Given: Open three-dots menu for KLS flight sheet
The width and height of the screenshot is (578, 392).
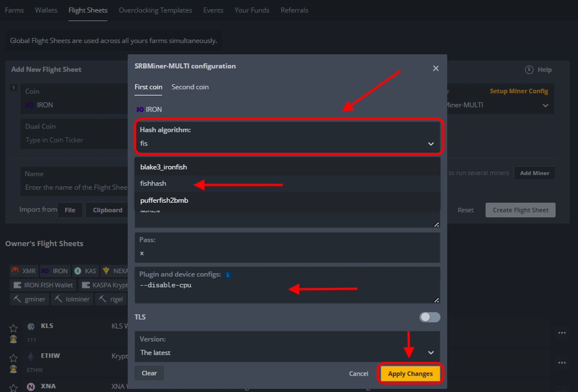Looking at the screenshot, I should (562, 333).
